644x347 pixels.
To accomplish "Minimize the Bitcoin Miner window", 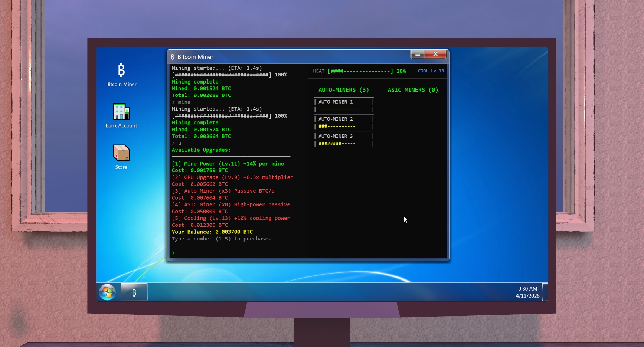I will tap(417, 55).
